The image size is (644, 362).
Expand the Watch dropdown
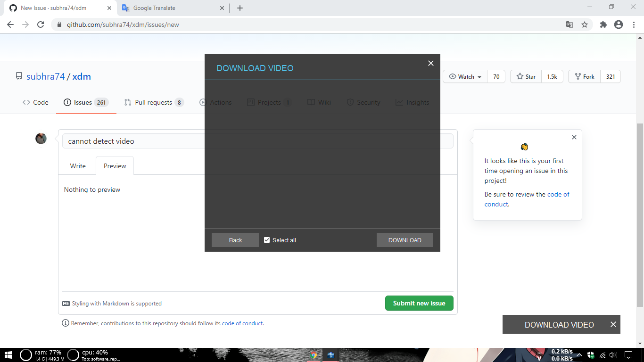tap(465, 76)
